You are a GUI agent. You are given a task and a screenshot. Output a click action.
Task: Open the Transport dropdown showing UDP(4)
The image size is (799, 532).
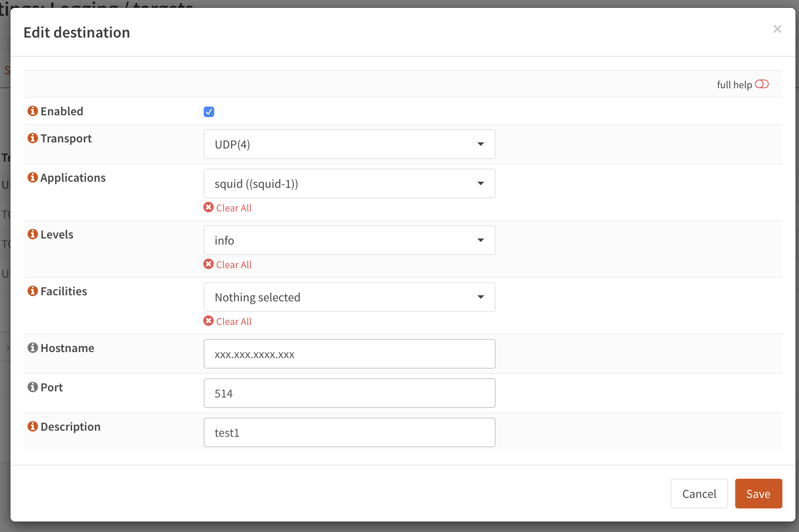[x=349, y=144]
